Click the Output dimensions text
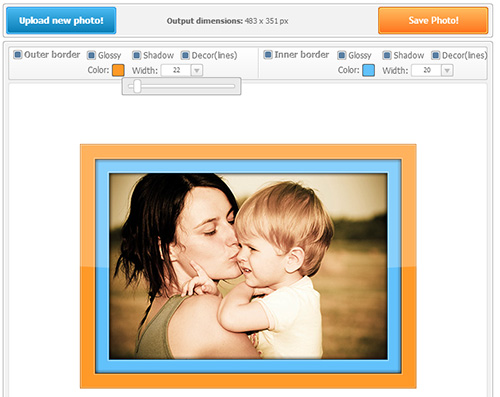 click(x=227, y=21)
